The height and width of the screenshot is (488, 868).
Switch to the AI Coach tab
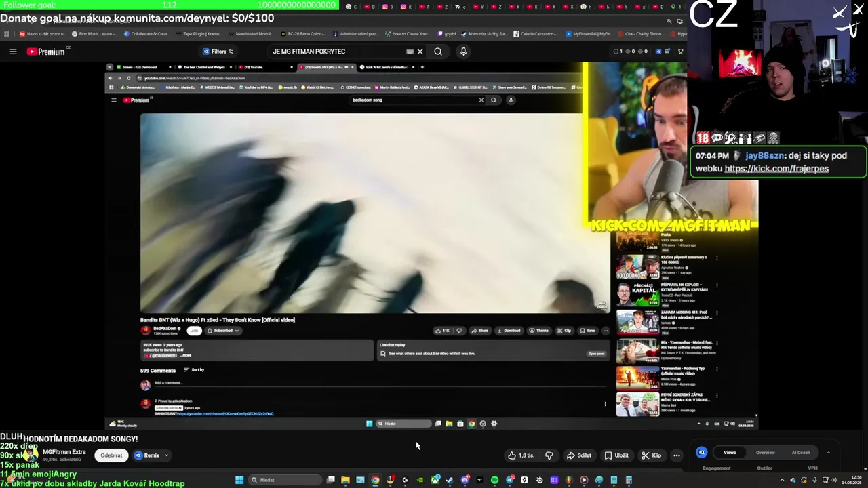801,452
